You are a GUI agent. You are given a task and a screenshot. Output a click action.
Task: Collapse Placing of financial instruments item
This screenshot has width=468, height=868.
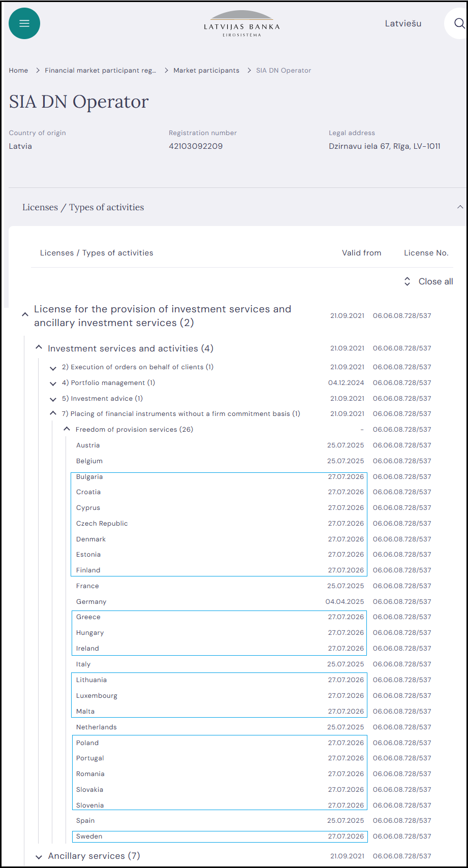[x=53, y=413]
